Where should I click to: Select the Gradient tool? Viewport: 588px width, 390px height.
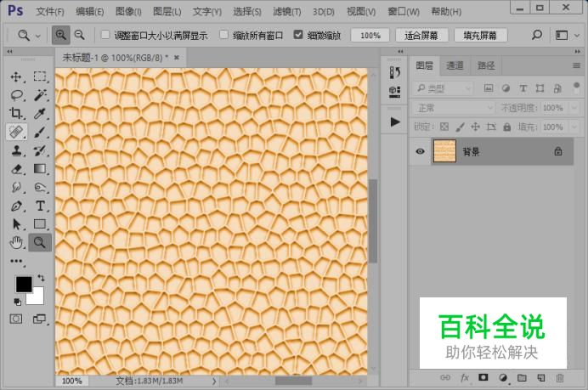[x=40, y=169]
